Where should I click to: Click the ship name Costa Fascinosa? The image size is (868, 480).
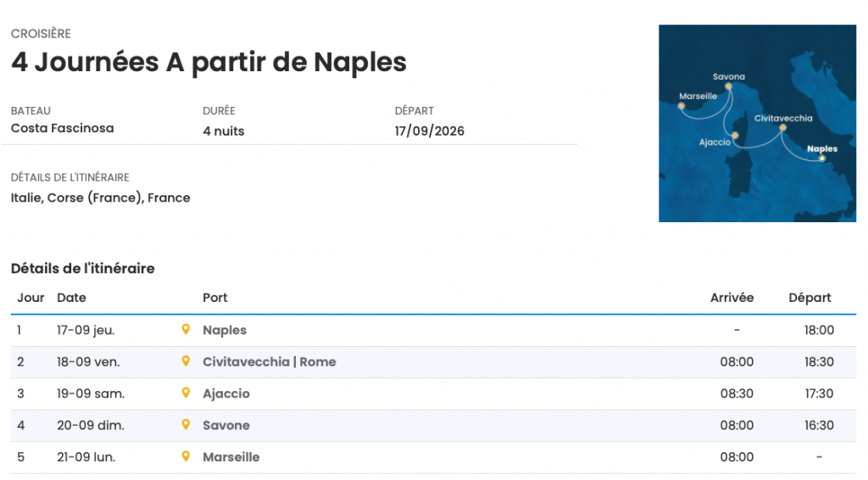62,128
